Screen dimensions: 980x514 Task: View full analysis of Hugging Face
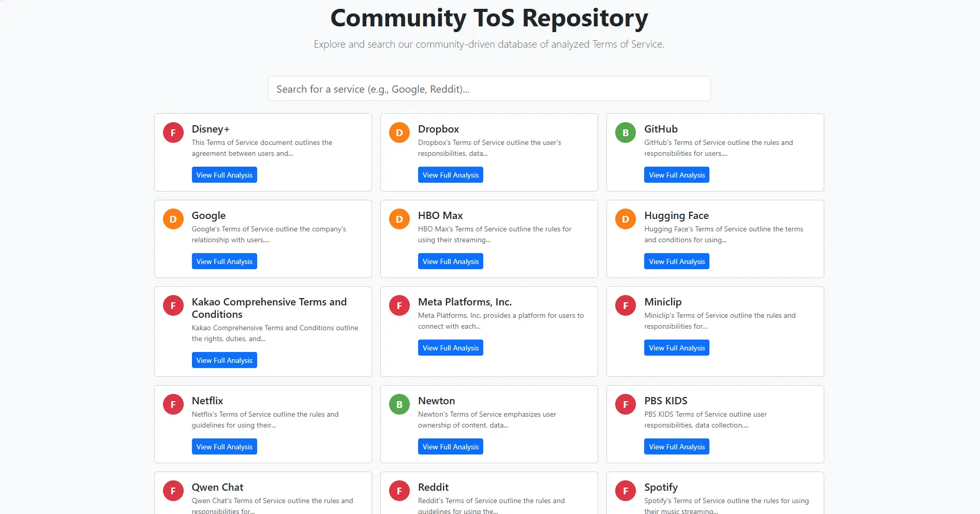point(677,261)
